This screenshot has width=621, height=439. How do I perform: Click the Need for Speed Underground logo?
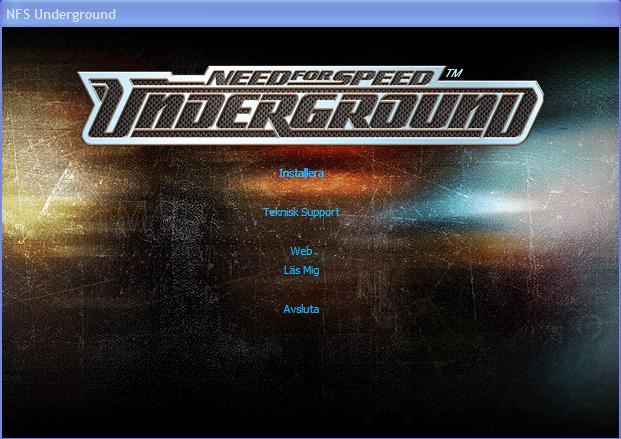pos(311,105)
